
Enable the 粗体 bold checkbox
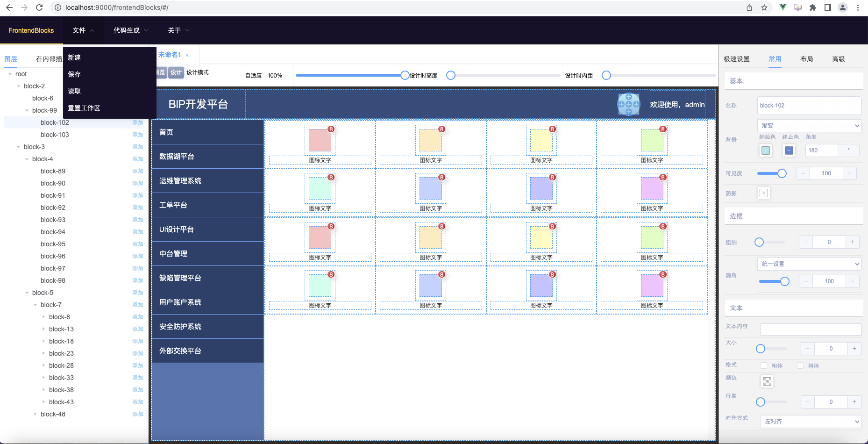pos(764,365)
